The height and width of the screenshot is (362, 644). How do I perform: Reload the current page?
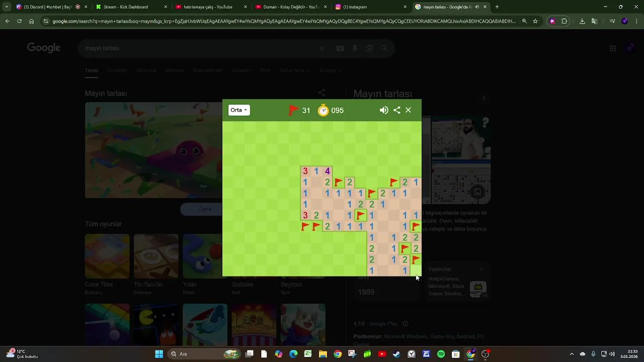click(19, 21)
